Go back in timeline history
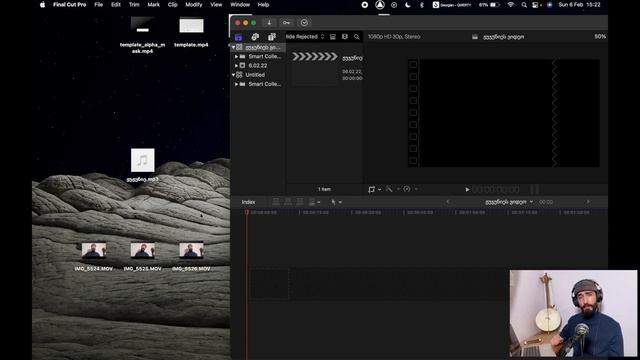The width and height of the screenshot is (640, 360). click(447, 202)
